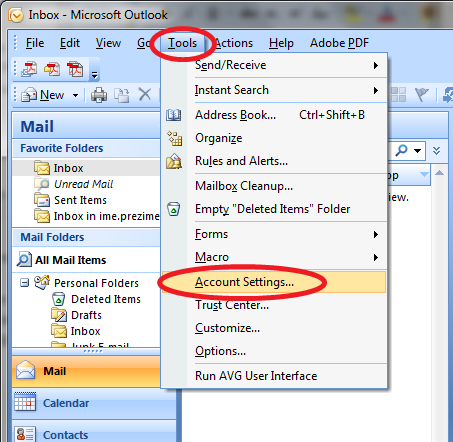Select Address Book menu entry

(x=274, y=115)
